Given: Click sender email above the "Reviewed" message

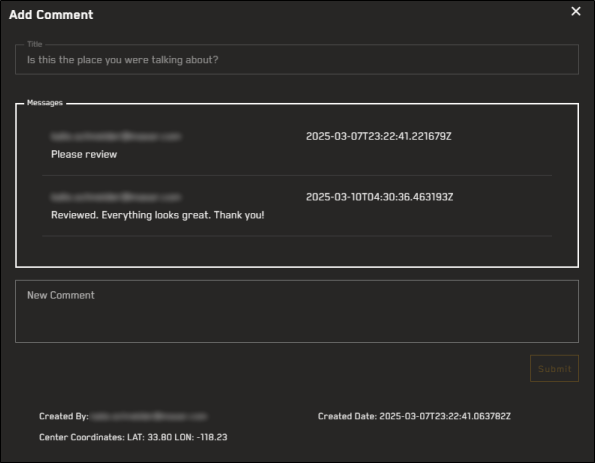Looking at the screenshot, I should coord(116,197).
